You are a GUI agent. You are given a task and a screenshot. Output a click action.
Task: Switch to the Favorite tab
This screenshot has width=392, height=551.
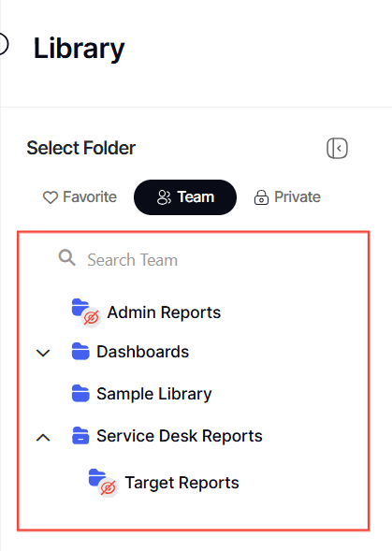click(80, 197)
